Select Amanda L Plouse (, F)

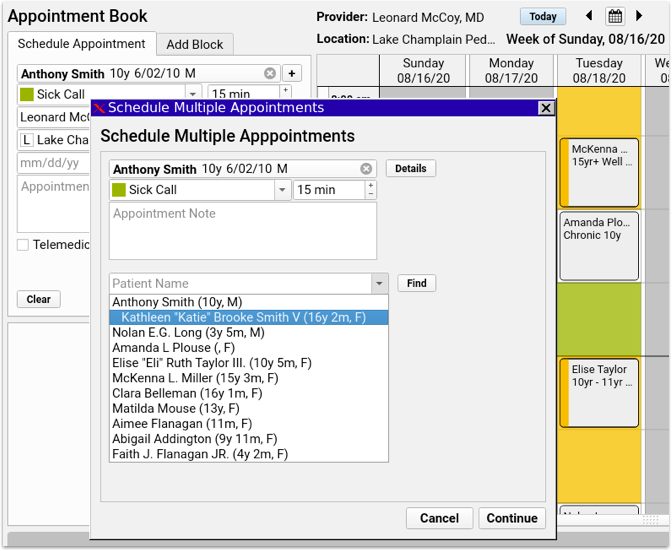click(249, 348)
